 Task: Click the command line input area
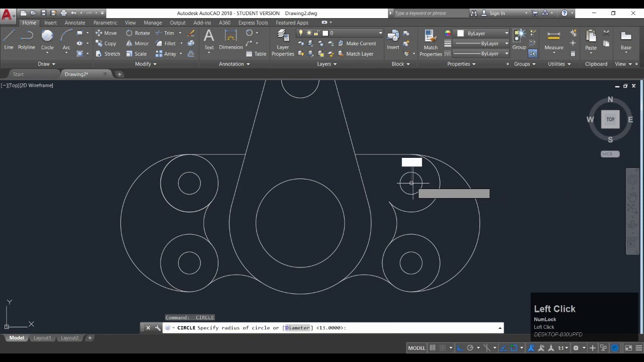[333, 328]
